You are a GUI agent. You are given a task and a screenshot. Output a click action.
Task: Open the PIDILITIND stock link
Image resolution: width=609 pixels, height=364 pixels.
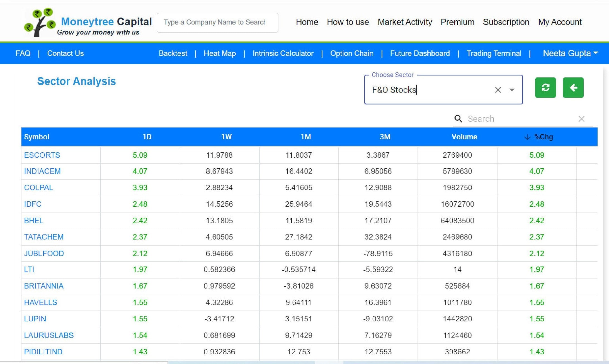tap(43, 351)
